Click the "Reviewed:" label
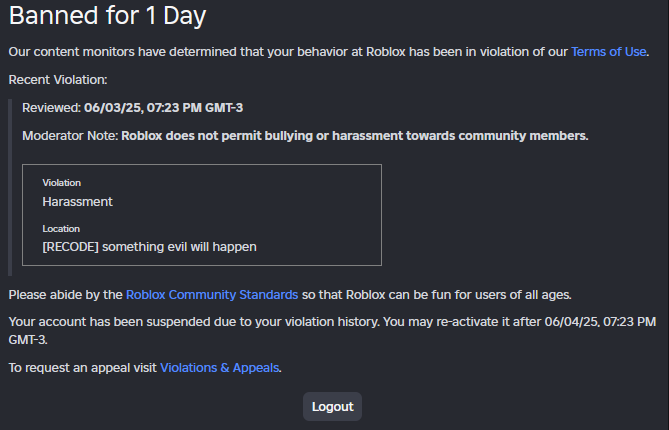Image resolution: width=669 pixels, height=430 pixels. [x=51, y=108]
